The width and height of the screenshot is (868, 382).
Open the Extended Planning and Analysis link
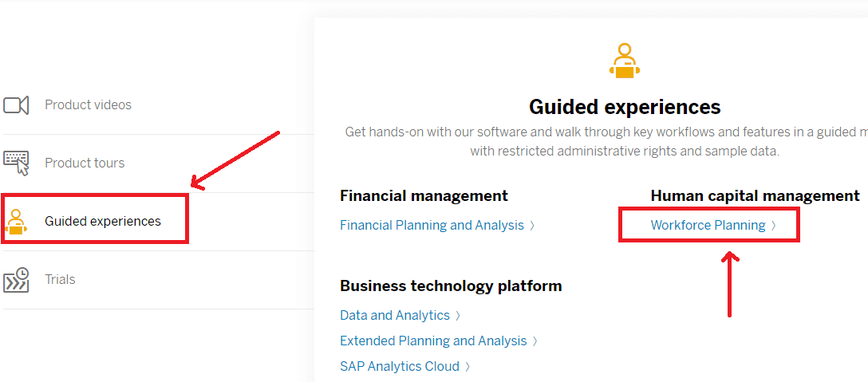433,341
